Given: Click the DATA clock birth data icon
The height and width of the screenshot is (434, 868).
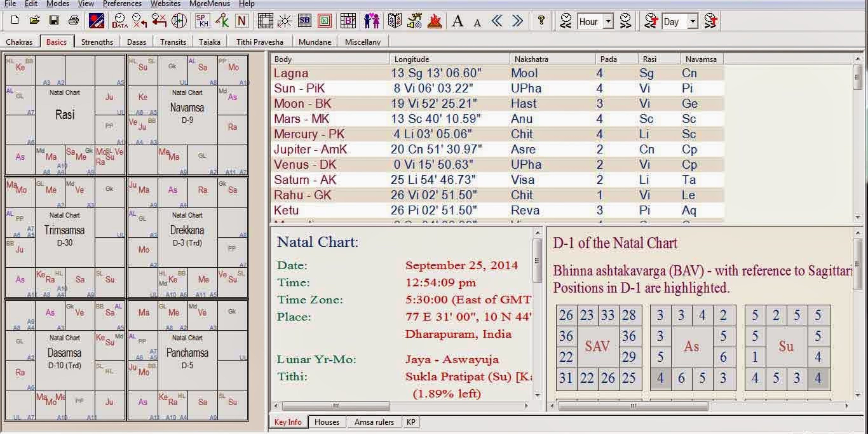Looking at the screenshot, I should click(120, 21).
